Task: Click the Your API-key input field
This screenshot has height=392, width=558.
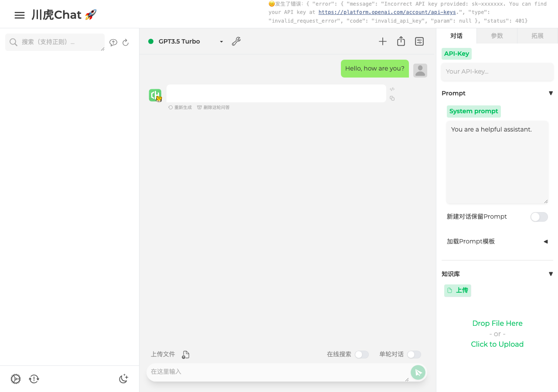Action: [497, 71]
